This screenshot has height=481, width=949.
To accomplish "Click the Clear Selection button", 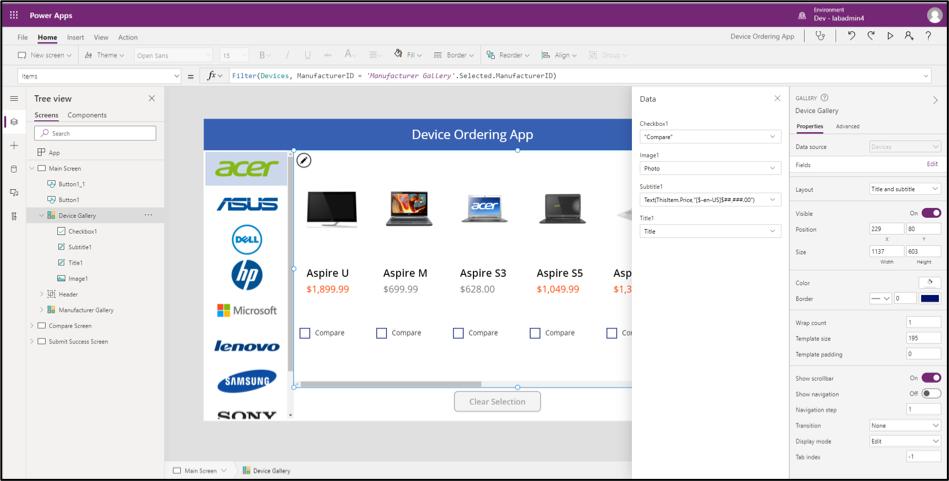I will (497, 402).
